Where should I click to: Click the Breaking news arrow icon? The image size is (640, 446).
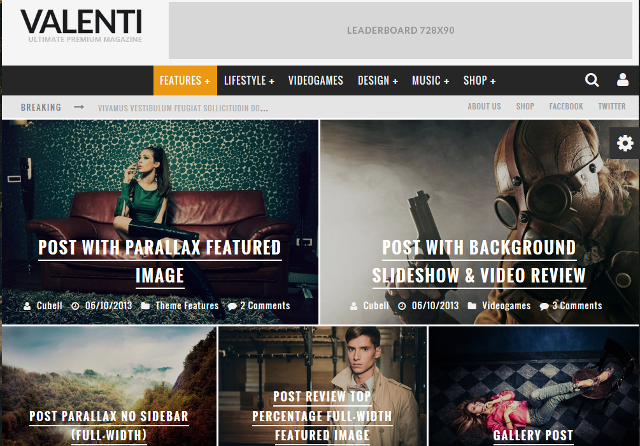coord(79,107)
